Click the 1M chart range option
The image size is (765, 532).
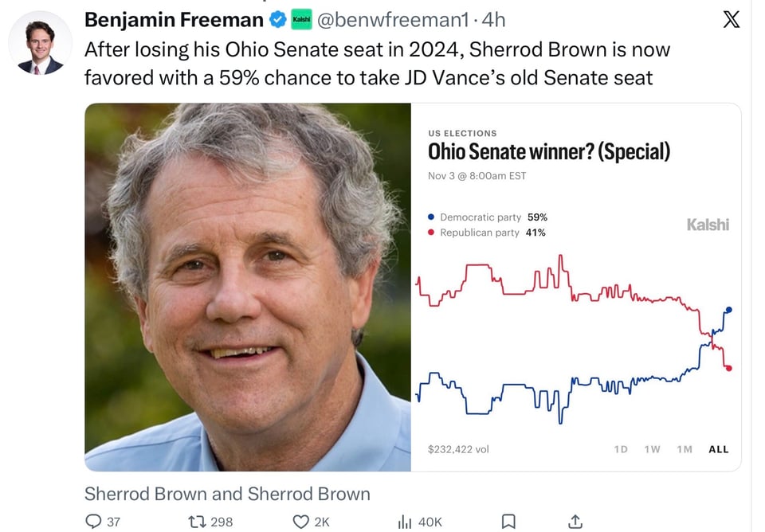[684, 449]
